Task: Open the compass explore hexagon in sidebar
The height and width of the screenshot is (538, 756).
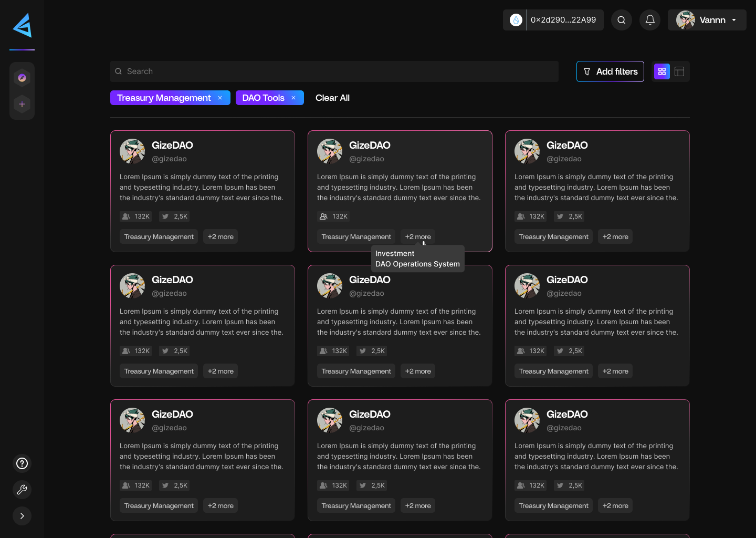Action: [22, 78]
